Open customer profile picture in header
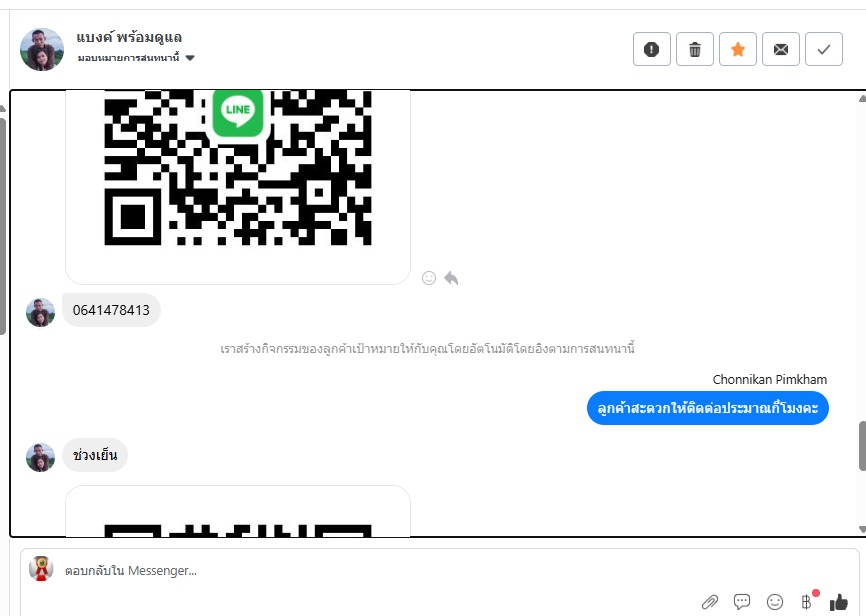Viewport: 866px width, 616px height. pyautogui.click(x=42, y=49)
